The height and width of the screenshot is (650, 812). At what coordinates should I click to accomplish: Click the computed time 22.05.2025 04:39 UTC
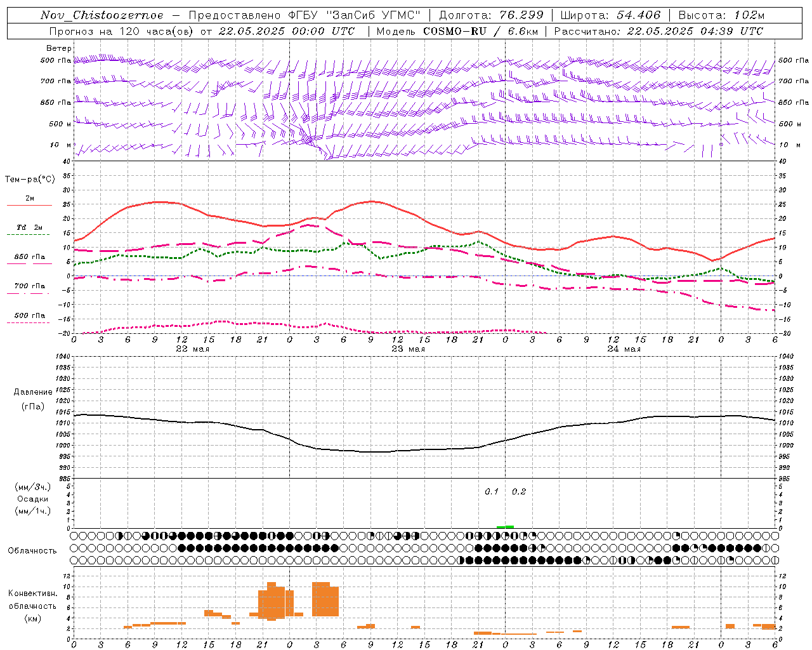point(695,31)
